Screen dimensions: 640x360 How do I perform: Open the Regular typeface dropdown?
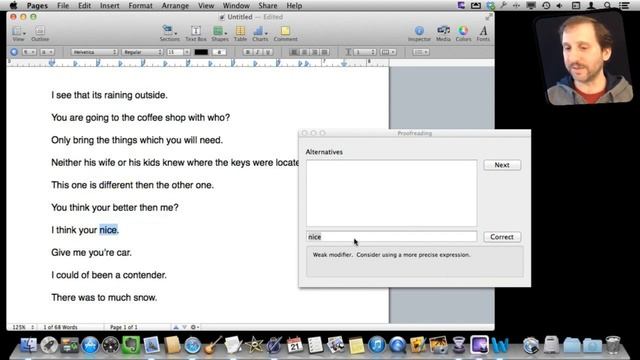pos(142,52)
